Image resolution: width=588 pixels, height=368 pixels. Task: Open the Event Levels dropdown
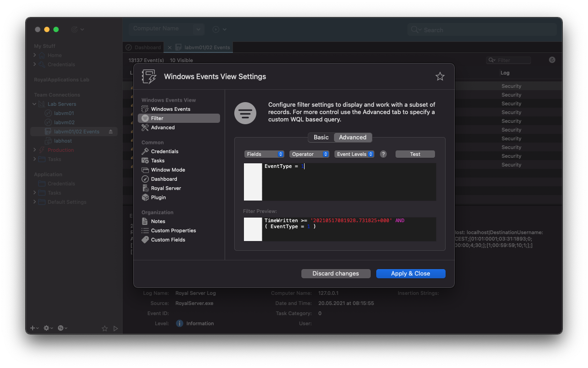point(354,154)
